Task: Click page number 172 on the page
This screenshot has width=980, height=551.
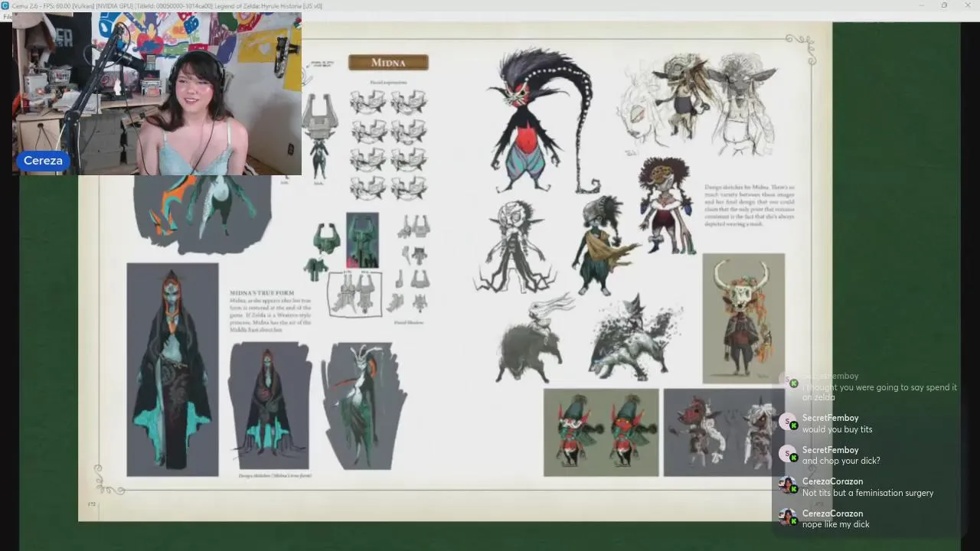Action: pyautogui.click(x=92, y=504)
